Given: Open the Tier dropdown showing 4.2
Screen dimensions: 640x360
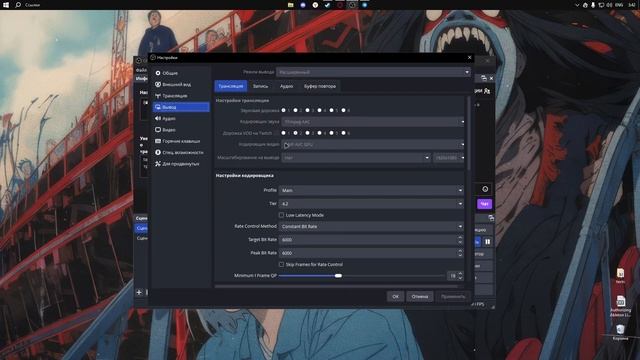Looking at the screenshot, I should [x=371, y=204].
